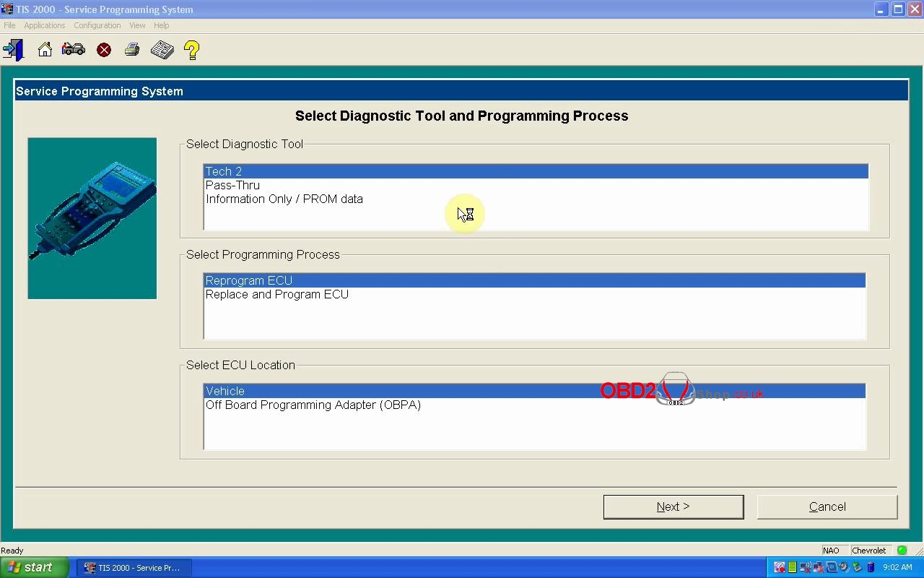Click the green status indicator light

click(x=902, y=551)
